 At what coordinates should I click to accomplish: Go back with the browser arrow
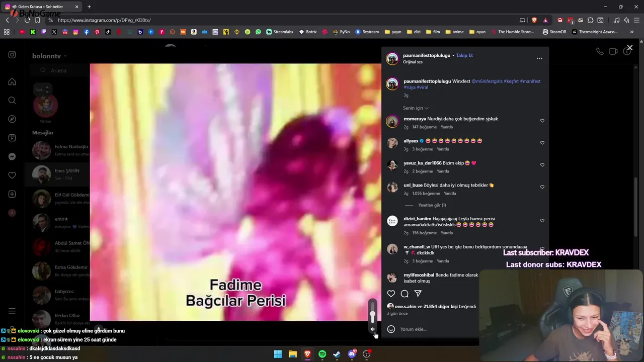[7, 20]
